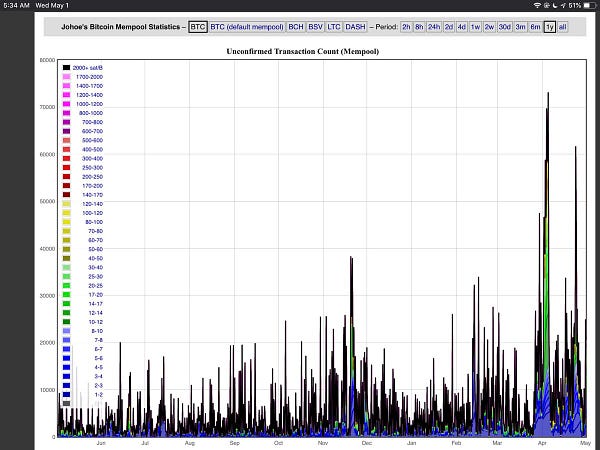Set period to 2w
The width and height of the screenshot is (600, 450).
489,27
